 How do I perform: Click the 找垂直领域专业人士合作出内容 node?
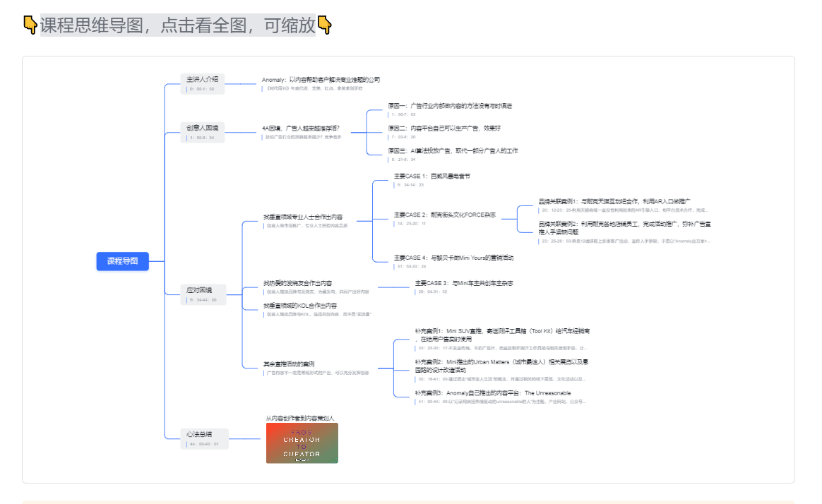303,217
